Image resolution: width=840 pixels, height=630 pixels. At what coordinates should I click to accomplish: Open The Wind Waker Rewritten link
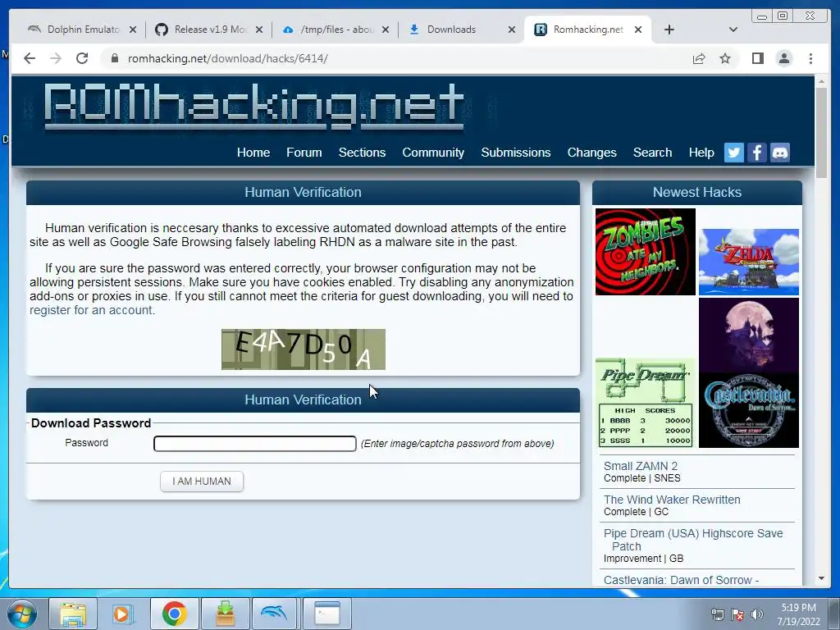point(673,500)
